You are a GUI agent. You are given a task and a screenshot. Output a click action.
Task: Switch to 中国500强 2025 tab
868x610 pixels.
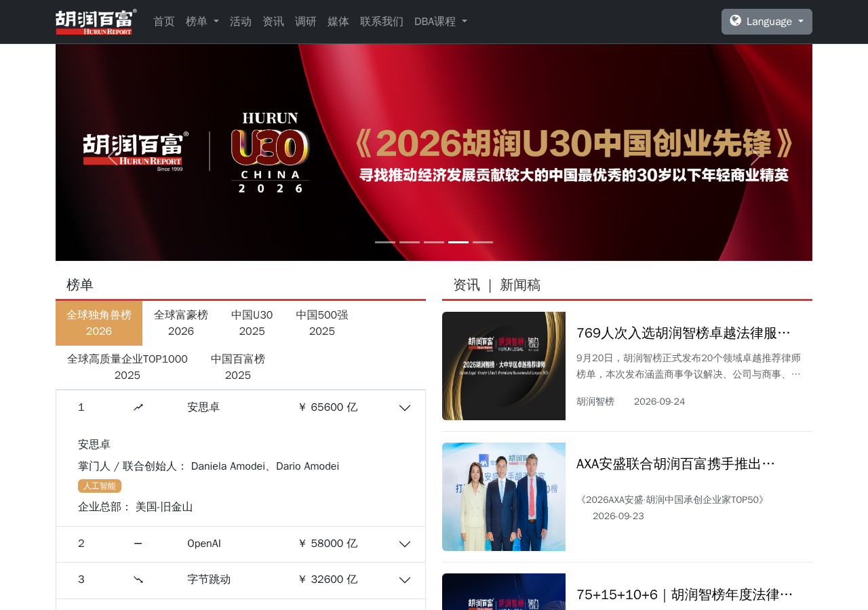coord(322,323)
